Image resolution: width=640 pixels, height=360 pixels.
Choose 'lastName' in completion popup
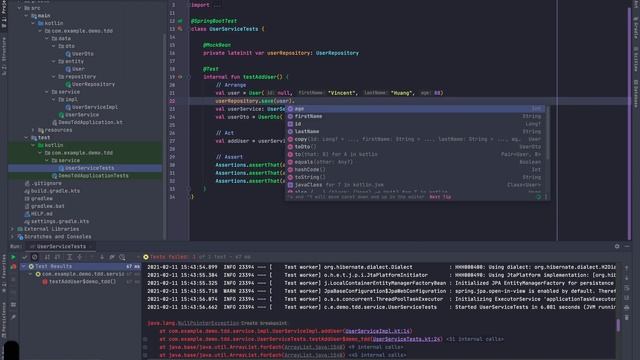coord(416,131)
